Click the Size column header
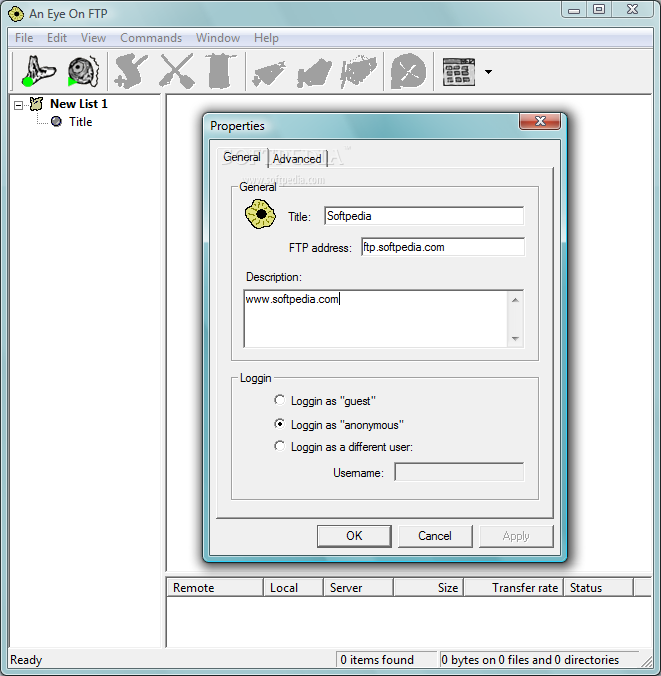This screenshot has height=676, width=661. coord(429,588)
